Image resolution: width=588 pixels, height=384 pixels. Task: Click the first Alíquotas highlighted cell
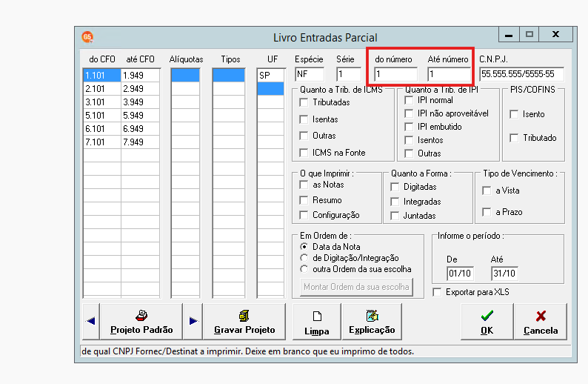tap(185, 76)
